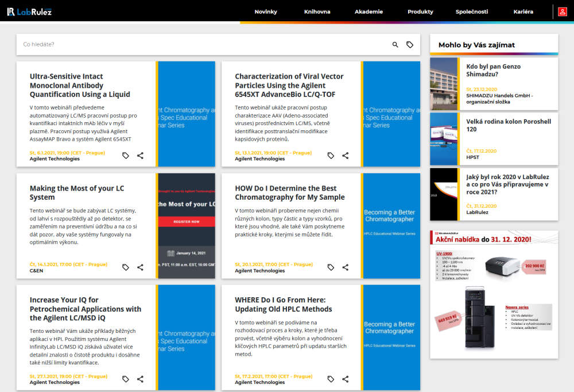Share the WHERE Do I Go From Here webinar
574x392 pixels.
pos(345,379)
